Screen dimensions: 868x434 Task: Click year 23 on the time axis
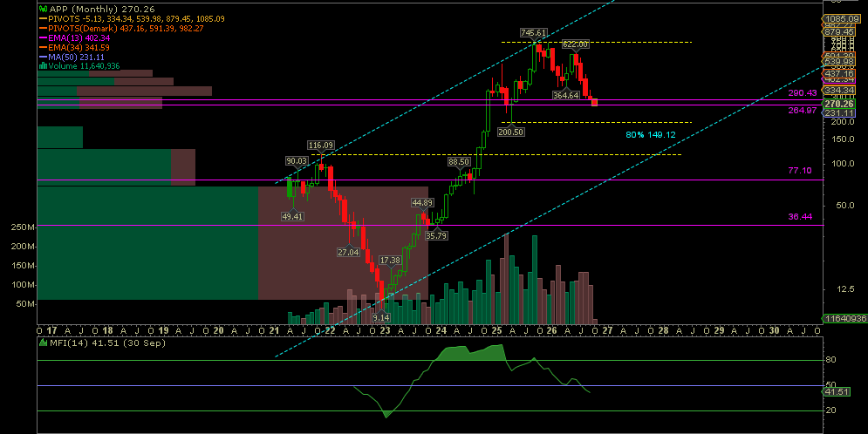tap(386, 330)
